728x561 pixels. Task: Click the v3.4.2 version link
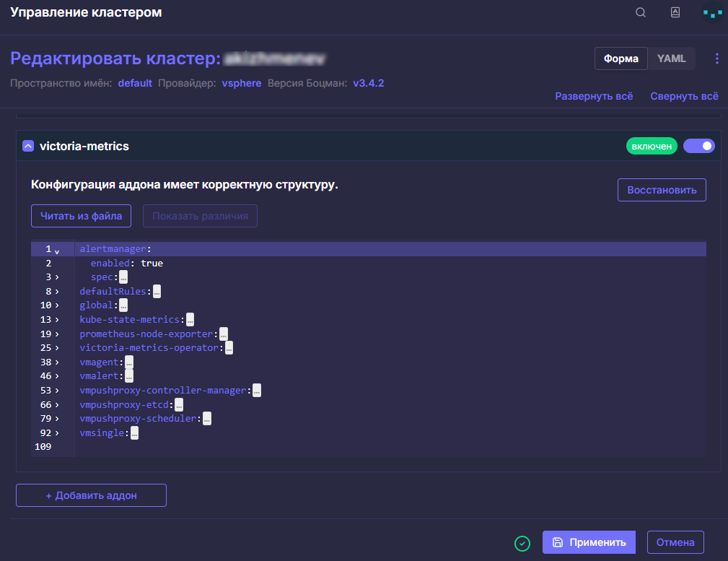368,83
